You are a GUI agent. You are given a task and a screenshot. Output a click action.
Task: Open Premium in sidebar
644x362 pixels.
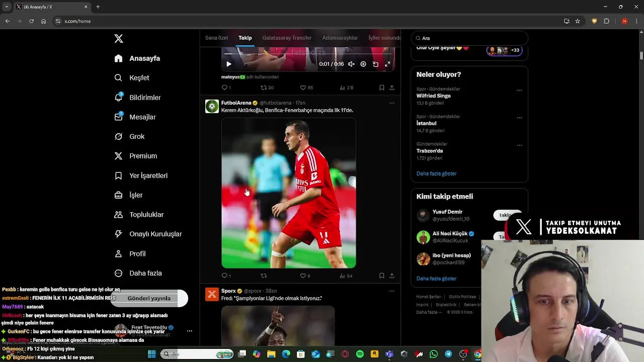pyautogui.click(x=135, y=156)
